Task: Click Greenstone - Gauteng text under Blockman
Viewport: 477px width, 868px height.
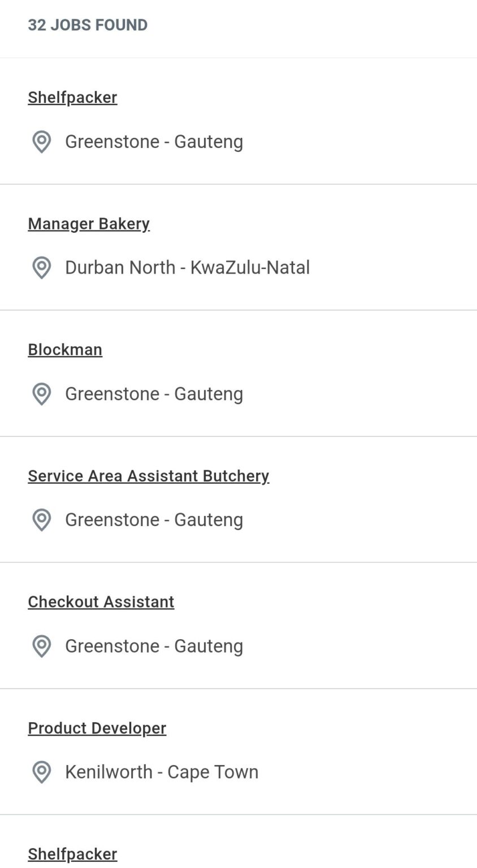Action: point(154,394)
